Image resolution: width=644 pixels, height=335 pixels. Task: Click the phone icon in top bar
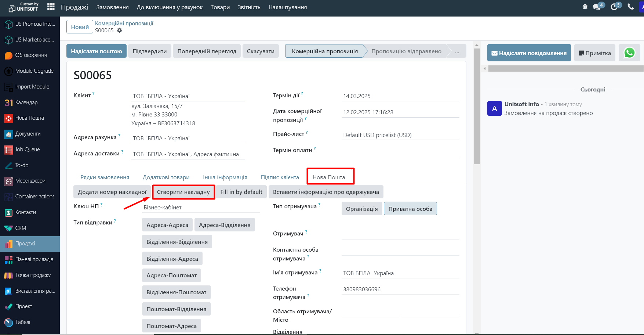631,7
